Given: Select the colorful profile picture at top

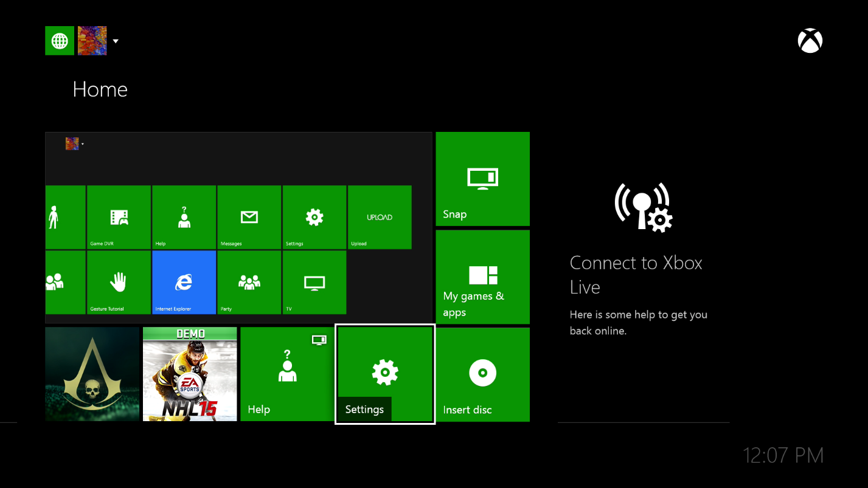Looking at the screenshot, I should tap(92, 41).
